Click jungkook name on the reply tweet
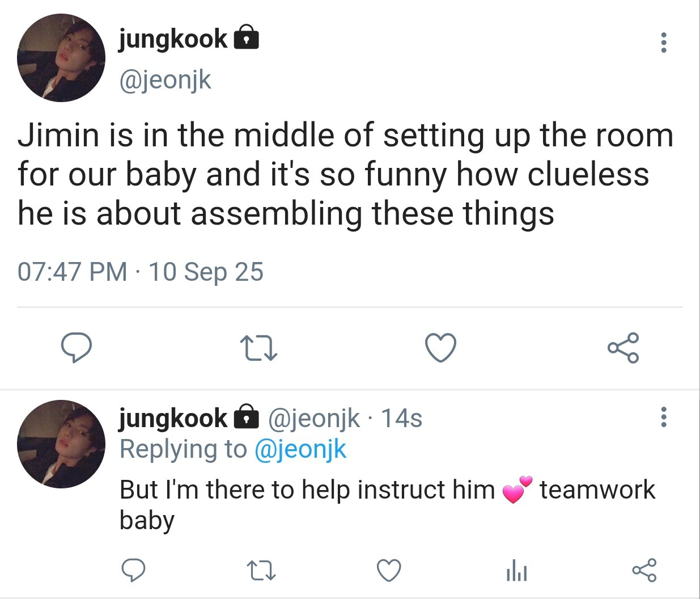The image size is (700, 599). click(173, 419)
